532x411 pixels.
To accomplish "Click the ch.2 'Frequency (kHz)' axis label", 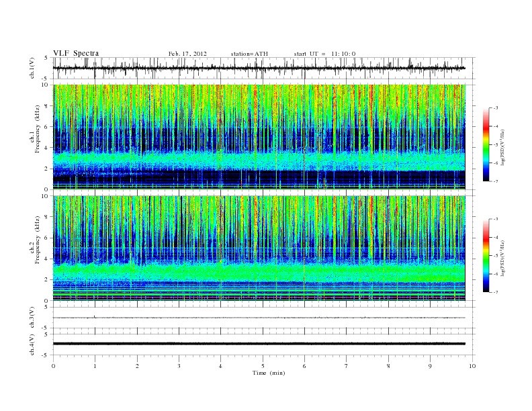I will (37, 240).
